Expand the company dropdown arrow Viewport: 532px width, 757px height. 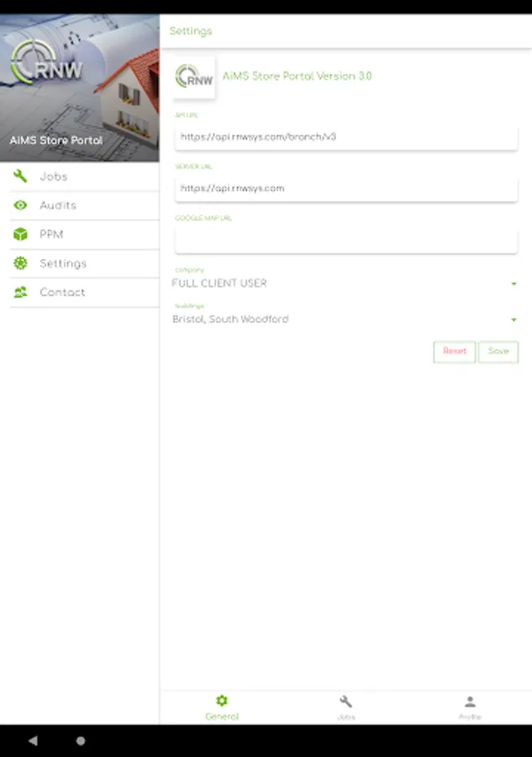pos(514,284)
